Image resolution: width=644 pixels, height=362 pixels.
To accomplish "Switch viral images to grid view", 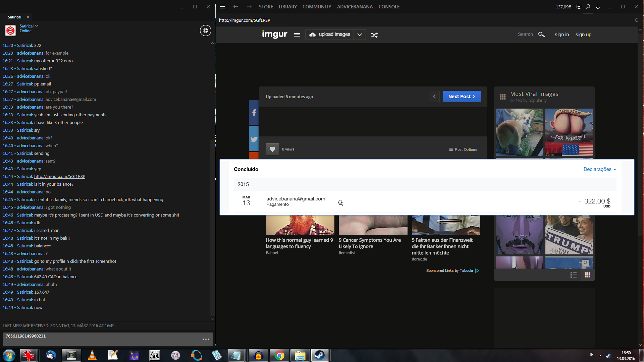I will [587, 275].
